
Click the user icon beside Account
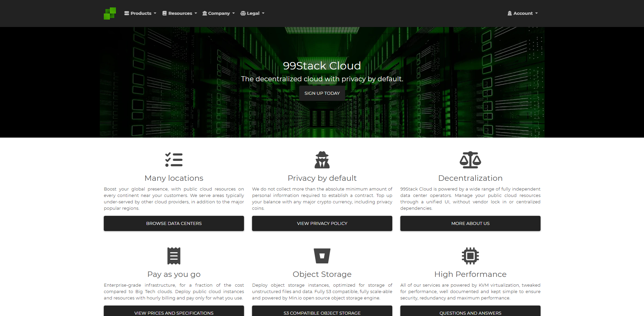point(510,13)
